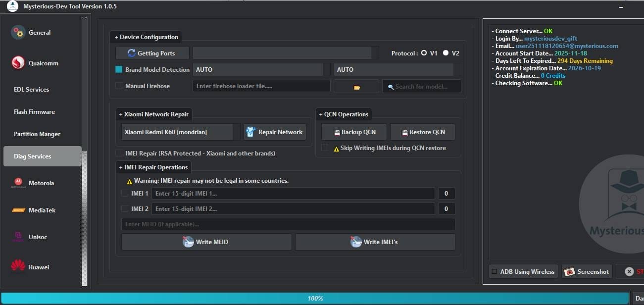Click the 100% progress bar
This screenshot has height=305, width=644.
[x=315, y=298]
